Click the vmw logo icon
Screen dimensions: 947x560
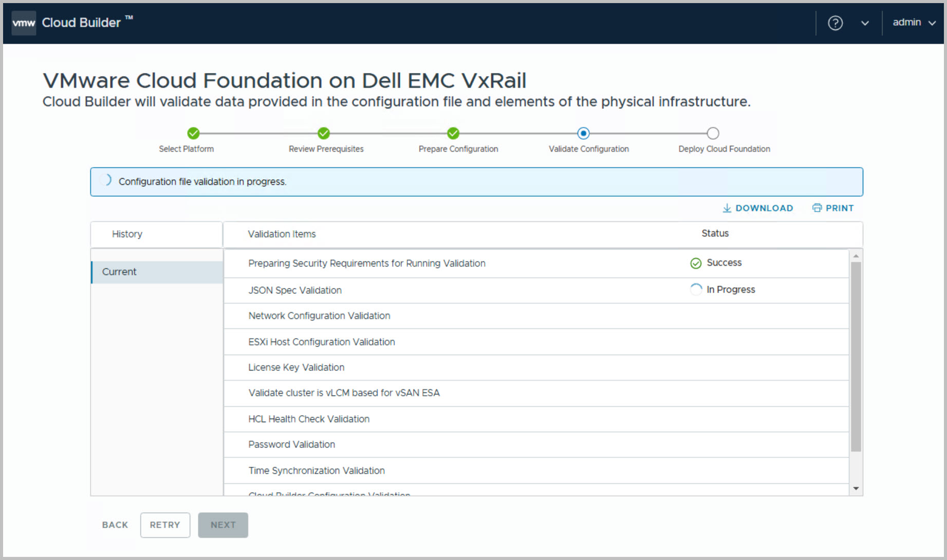(x=24, y=23)
